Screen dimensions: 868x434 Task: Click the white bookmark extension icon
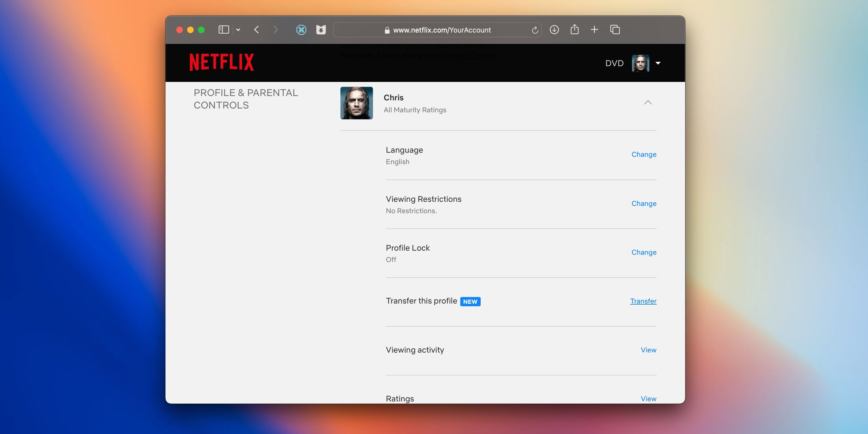pos(321,30)
